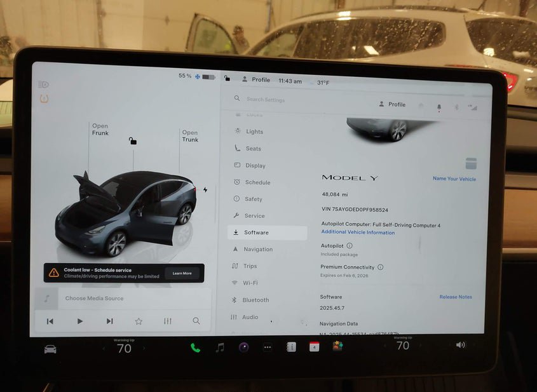Screen dimensions: 537x392
Task: Tap the driver-side temperature value 70
Action: click(124, 349)
